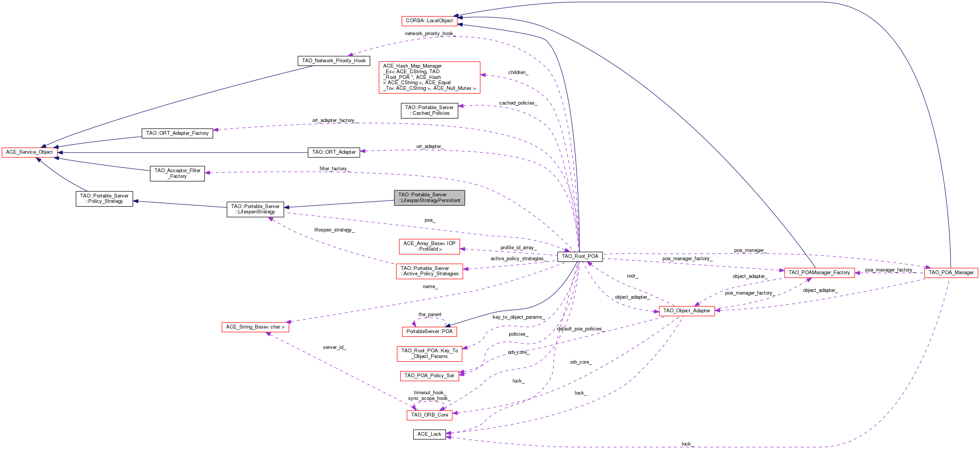Click the CORBA::LocalObject node
This screenshot has width=980, height=449.
[x=429, y=21]
